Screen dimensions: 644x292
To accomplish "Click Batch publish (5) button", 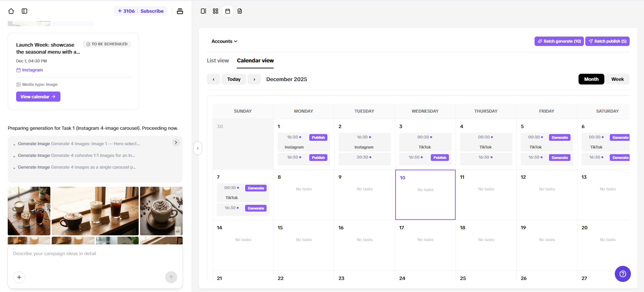I will [x=607, y=41].
